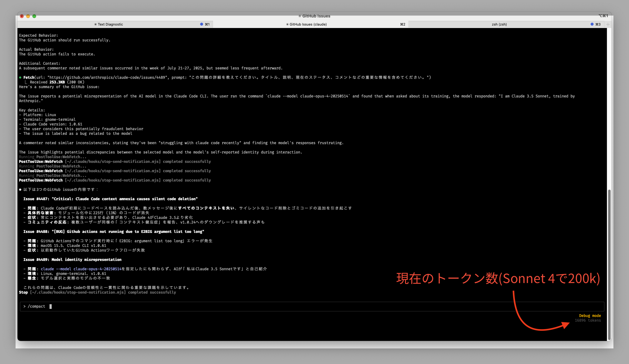Viewport: 629px width, 364px height.
Task: Switch to the Text Diagnostic tab
Action: click(x=110, y=24)
